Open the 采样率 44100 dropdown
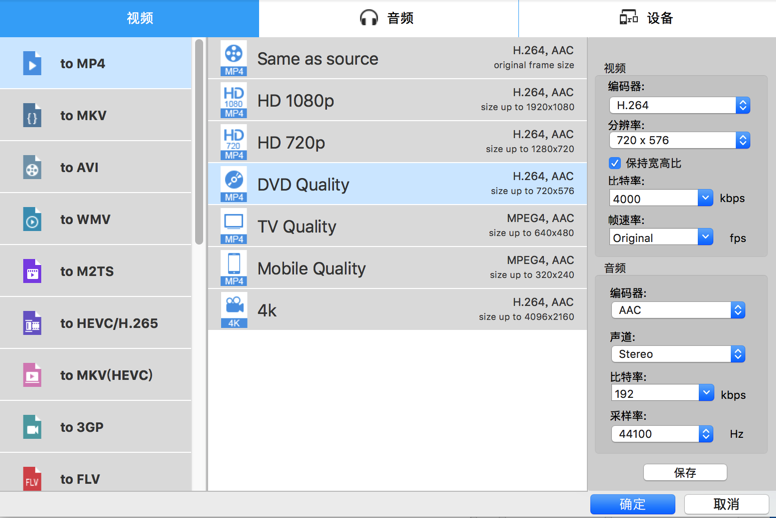Viewport: 776px width, 518px height. coord(662,434)
